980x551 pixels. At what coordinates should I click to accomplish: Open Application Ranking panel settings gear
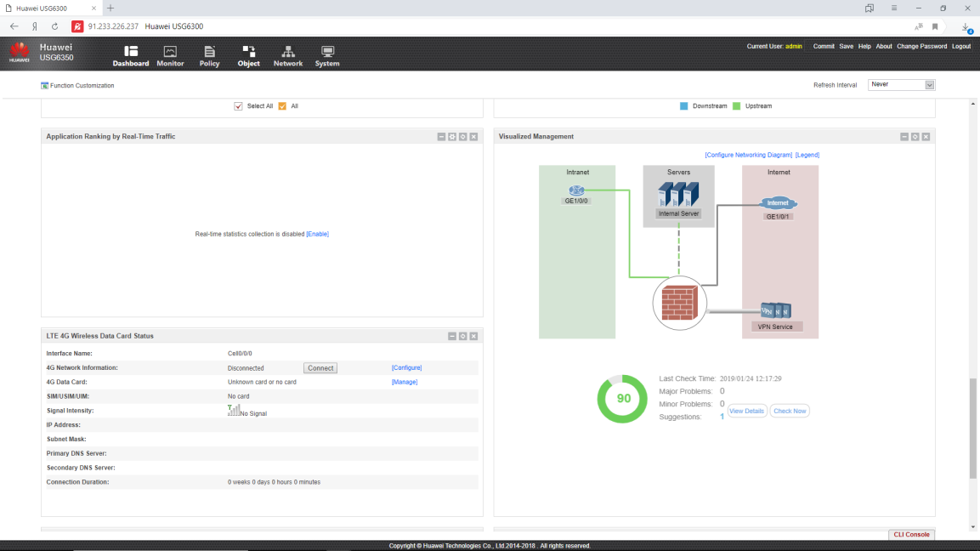[452, 136]
